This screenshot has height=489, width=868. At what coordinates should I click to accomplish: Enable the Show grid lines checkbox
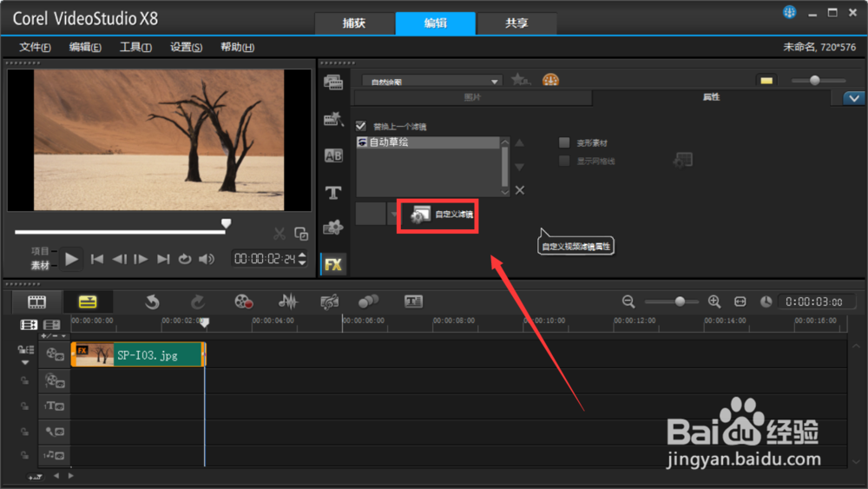pyautogui.click(x=564, y=162)
